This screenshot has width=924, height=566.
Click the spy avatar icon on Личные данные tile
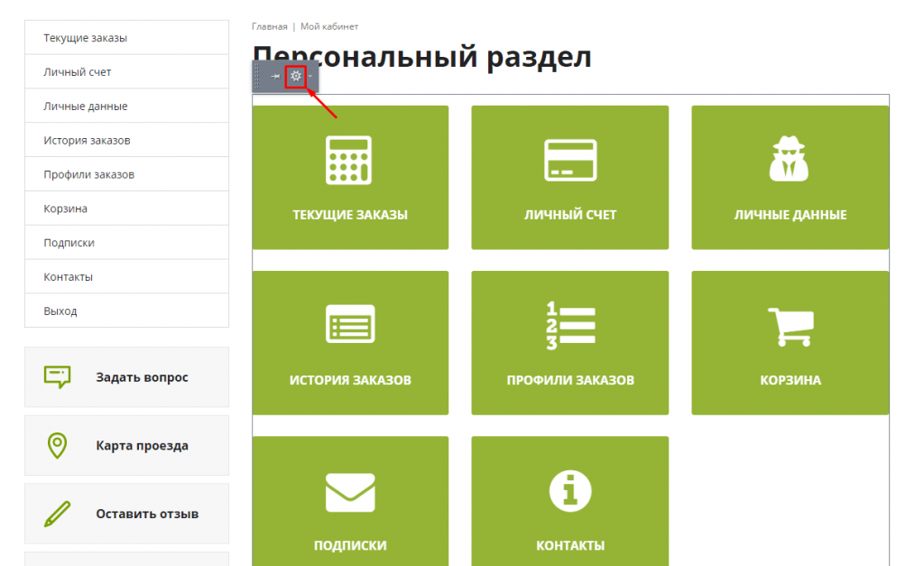click(789, 159)
